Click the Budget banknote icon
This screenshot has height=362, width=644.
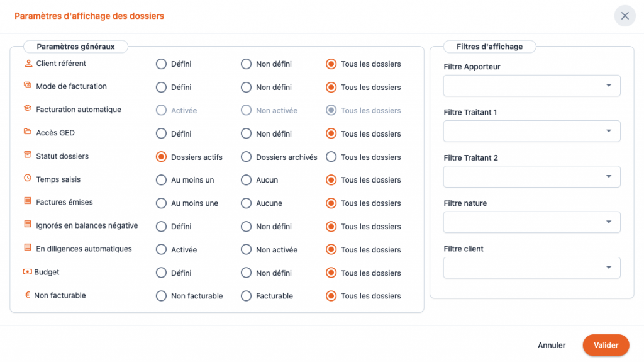point(28,273)
